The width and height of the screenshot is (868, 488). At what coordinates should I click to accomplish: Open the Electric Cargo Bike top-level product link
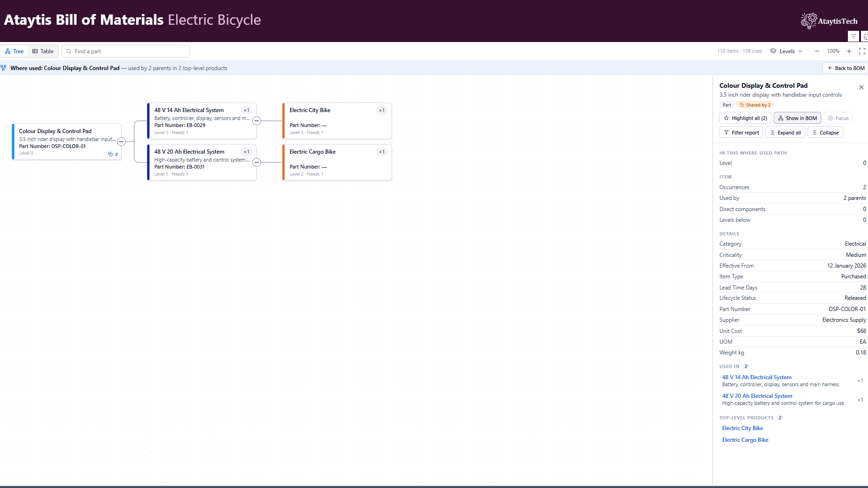tap(745, 440)
